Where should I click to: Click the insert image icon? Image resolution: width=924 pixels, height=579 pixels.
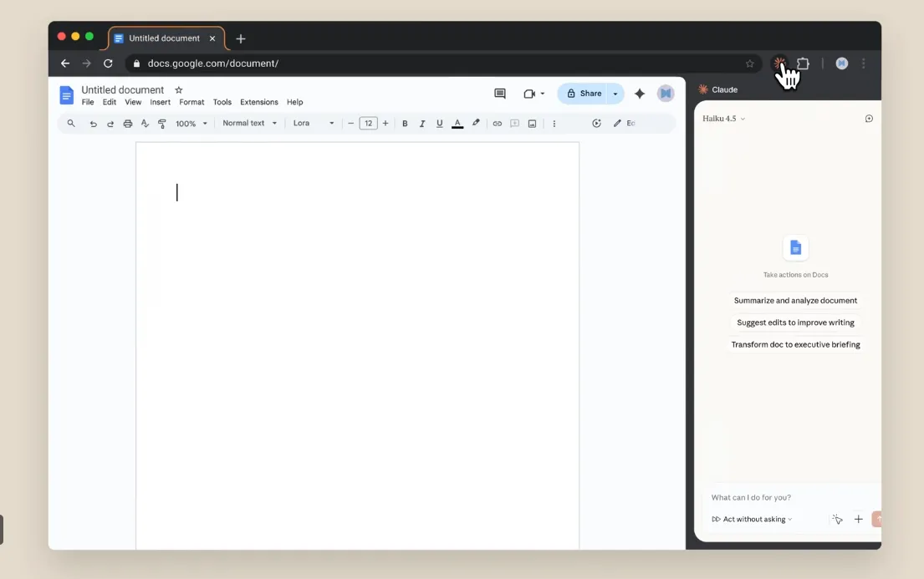(532, 124)
